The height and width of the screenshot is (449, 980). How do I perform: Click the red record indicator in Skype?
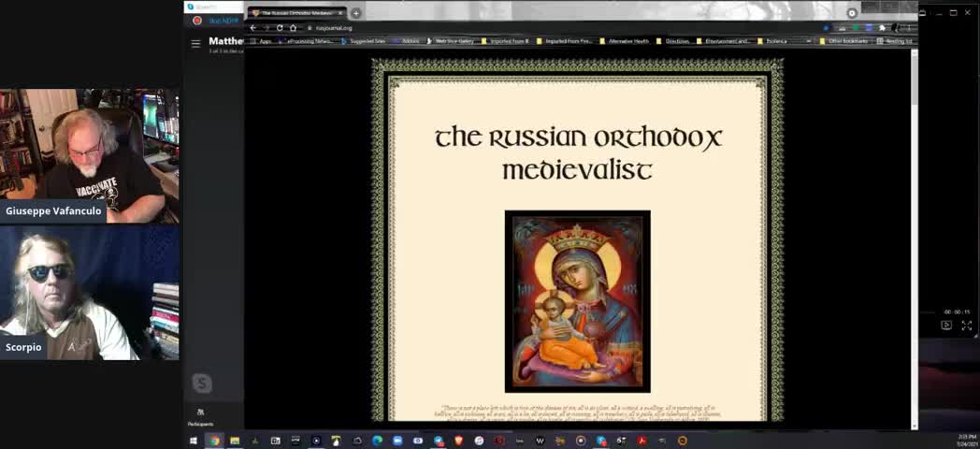pos(197,21)
